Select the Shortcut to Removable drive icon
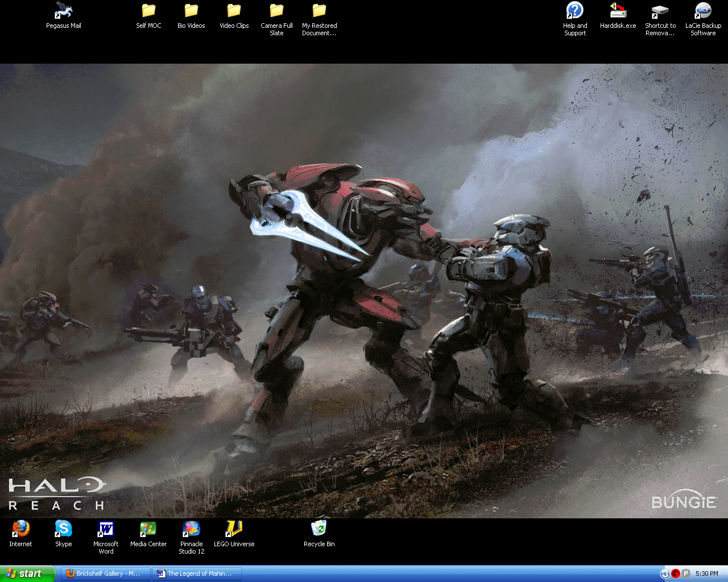This screenshot has height=582, width=728. [660, 11]
